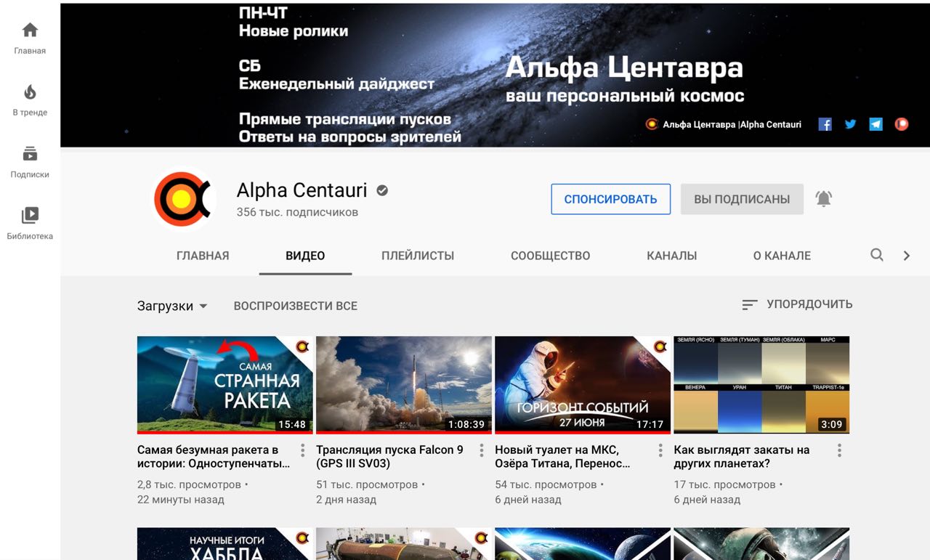The height and width of the screenshot is (560, 930).
Task: Select the Видео tab
Action: (305, 256)
